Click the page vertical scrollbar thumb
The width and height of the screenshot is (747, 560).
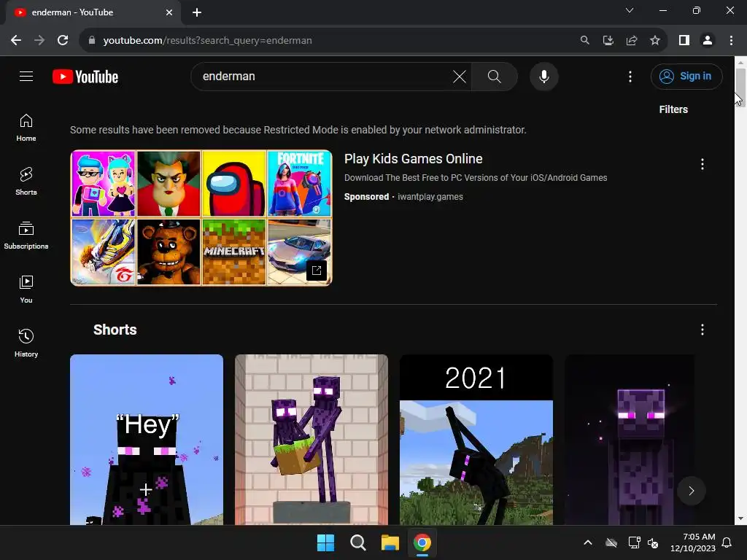740,87
